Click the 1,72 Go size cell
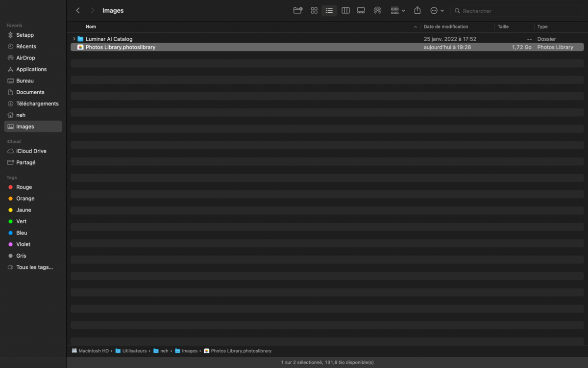 (x=521, y=47)
